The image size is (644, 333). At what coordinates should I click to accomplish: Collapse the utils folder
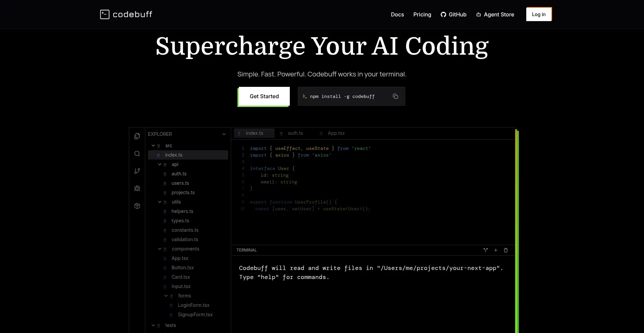coord(160,202)
